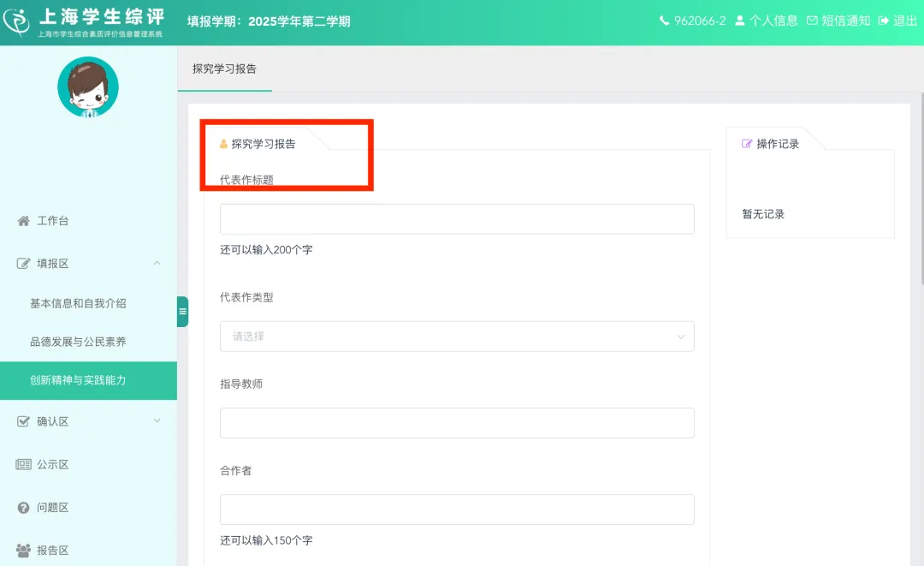
Task: Open the 代表作类型 dropdown
Action: click(x=457, y=337)
